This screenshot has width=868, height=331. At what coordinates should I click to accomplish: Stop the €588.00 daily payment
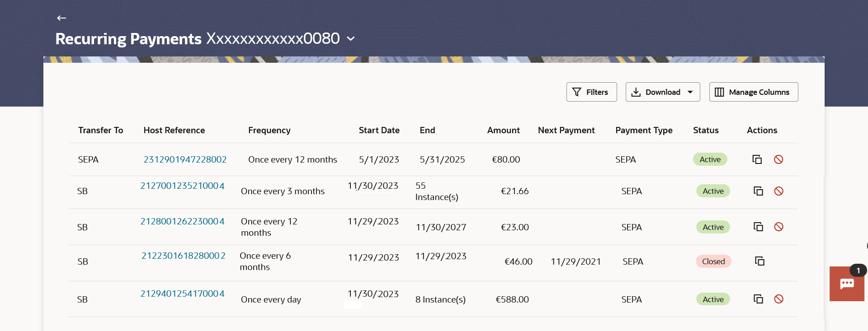pyautogui.click(x=778, y=299)
